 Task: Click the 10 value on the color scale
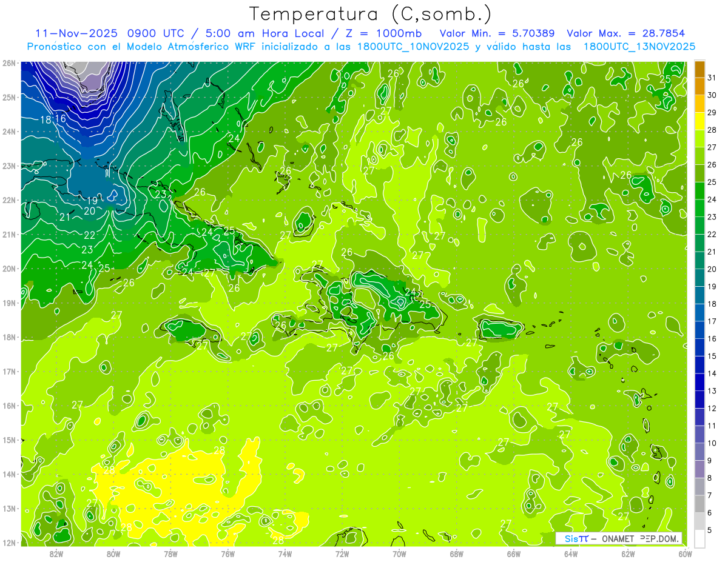[x=712, y=443]
